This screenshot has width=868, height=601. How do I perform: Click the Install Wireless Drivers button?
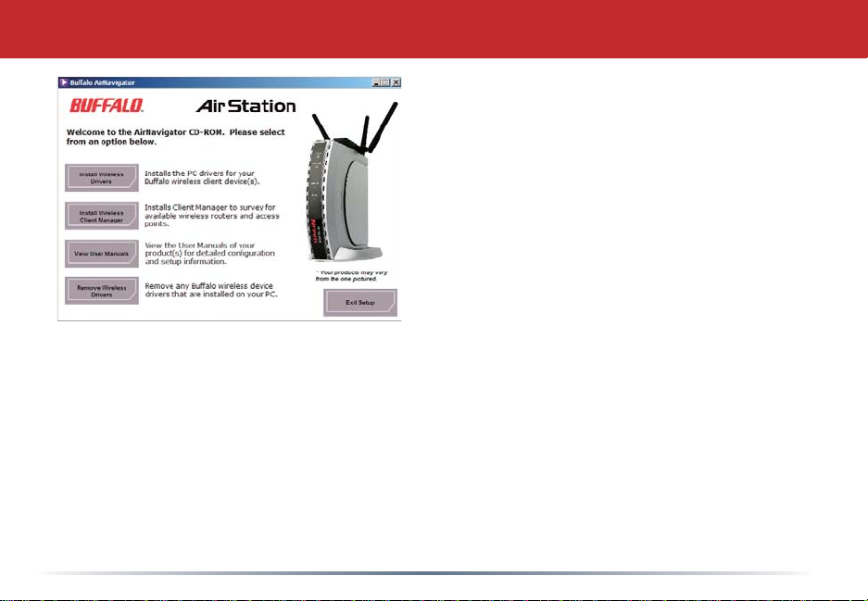click(x=101, y=178)
